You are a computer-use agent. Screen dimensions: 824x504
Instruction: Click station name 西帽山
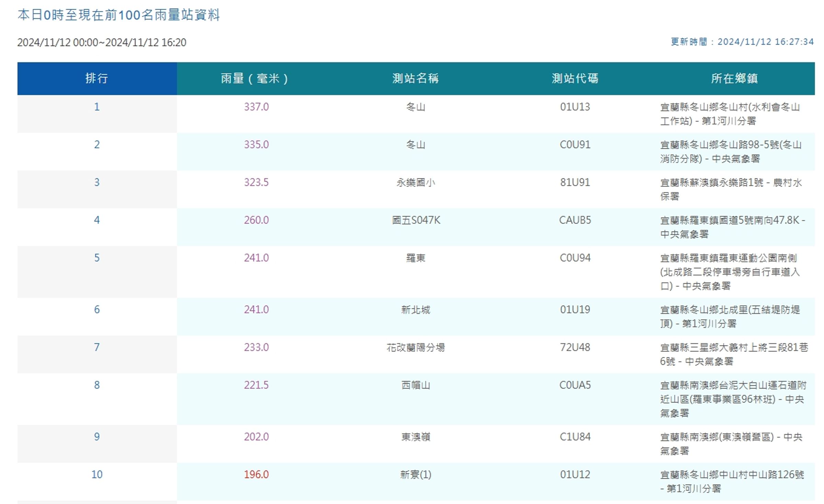coord(416,386)
